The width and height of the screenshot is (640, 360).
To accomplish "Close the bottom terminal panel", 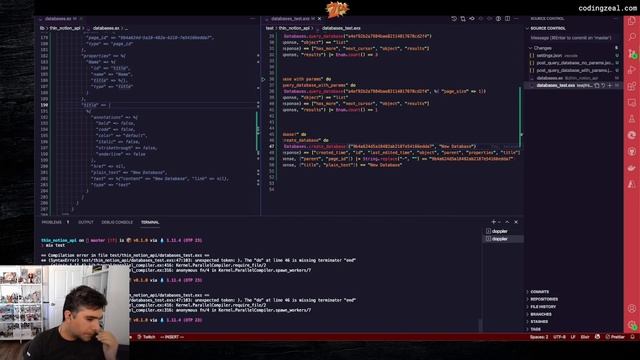I will click(516, 222).
